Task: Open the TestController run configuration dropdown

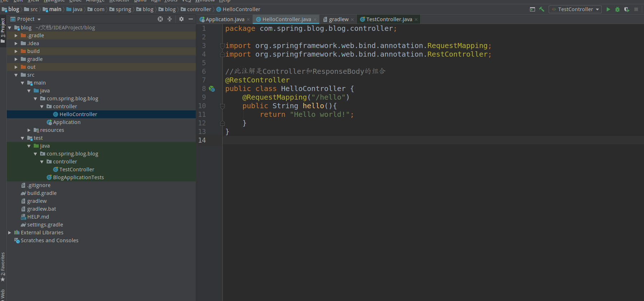Action: (575, 9)
